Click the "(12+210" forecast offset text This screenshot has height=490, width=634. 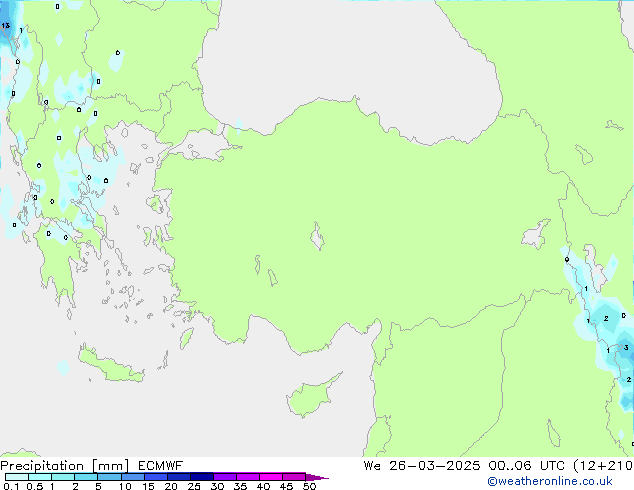pos(603,466)
